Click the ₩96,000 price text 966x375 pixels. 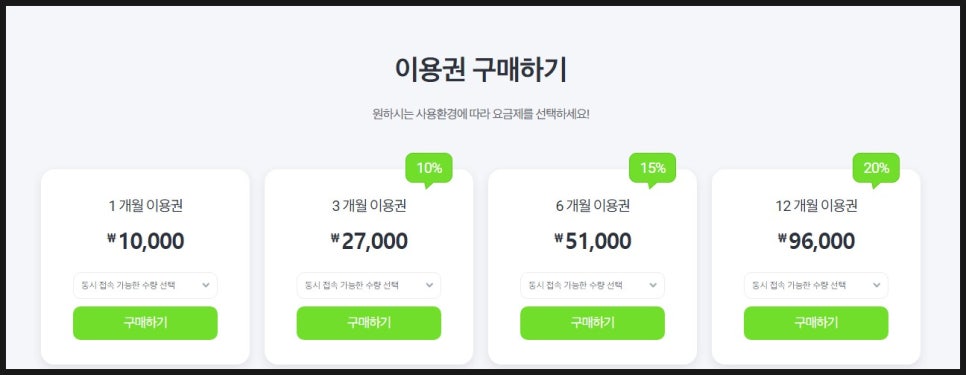[x=816, y=241]
